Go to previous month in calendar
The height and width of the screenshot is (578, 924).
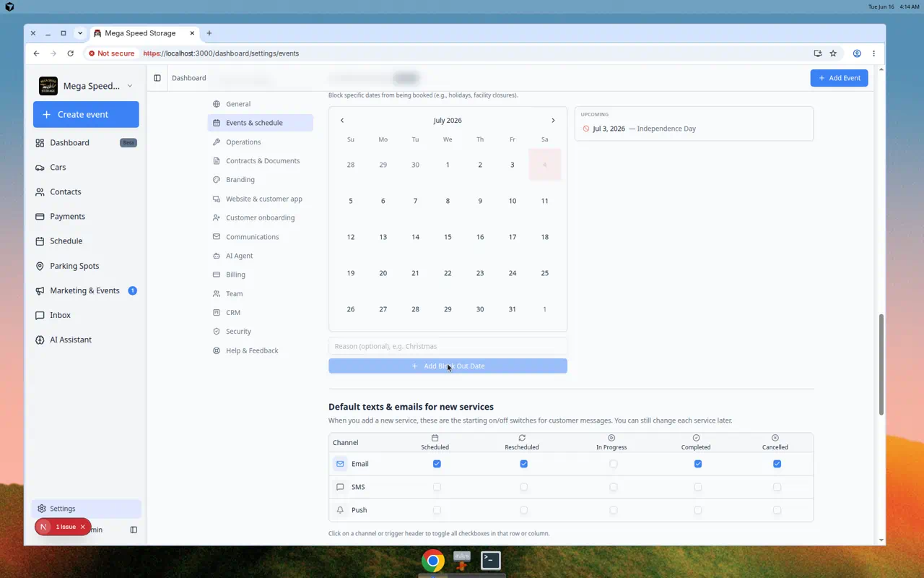pyautogui.click(x=342, y=121)
